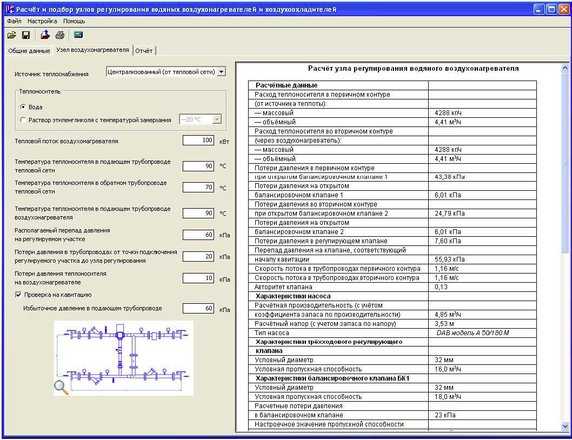This screenshot has height=440, width=572.
Task: Click the teal calculate icon in the toolbar
Action: (78, 35)
